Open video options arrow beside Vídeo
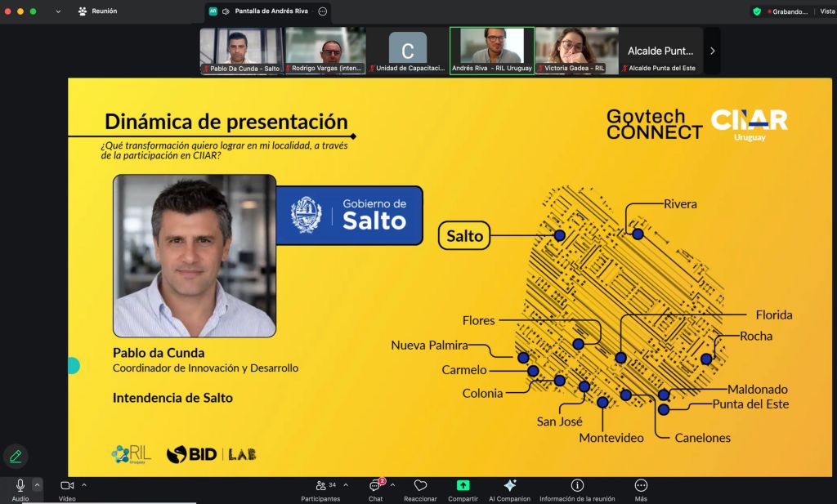This screenshot has width=837, height=504. [84, 484]
